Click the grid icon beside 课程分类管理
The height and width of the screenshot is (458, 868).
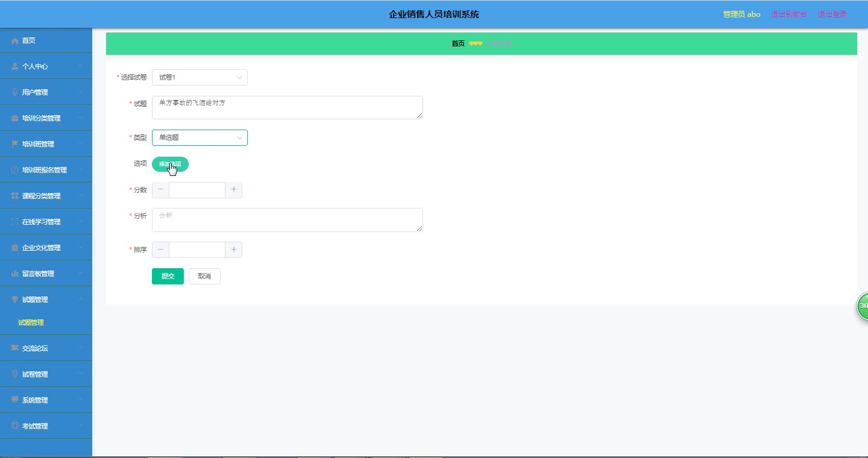[15, 196]
